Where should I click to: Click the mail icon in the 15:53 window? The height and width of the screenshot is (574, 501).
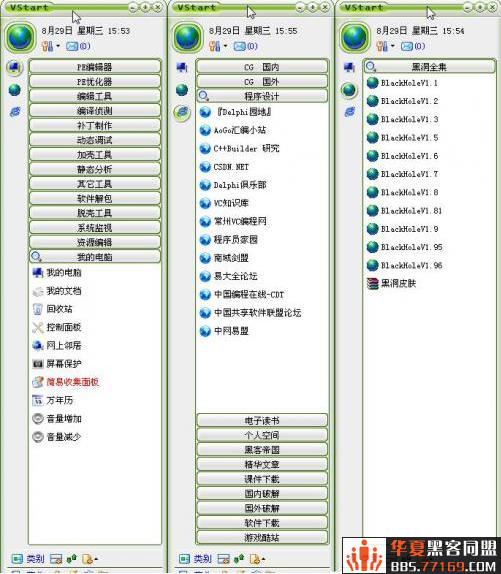[72, 46]
